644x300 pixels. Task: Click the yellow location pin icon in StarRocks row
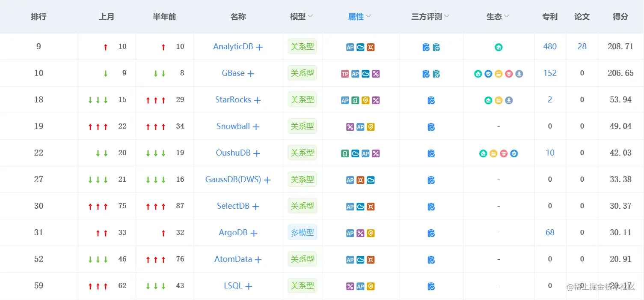click(365, 100)
